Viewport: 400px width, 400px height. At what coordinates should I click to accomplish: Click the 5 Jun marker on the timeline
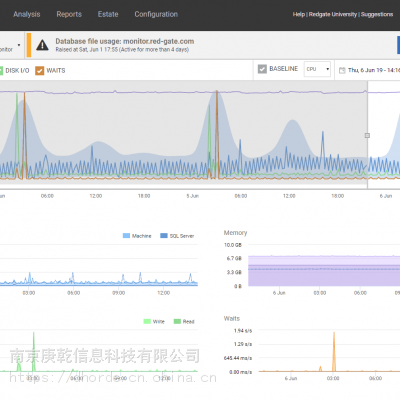(x=192, y=196)
